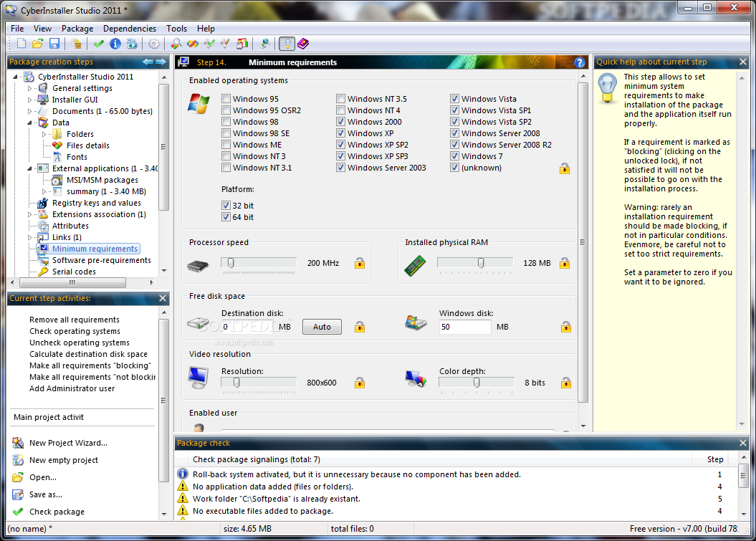Click Remove all requirements activity
This screenshot has height=541, width=756.
click(x=75, y=320)
